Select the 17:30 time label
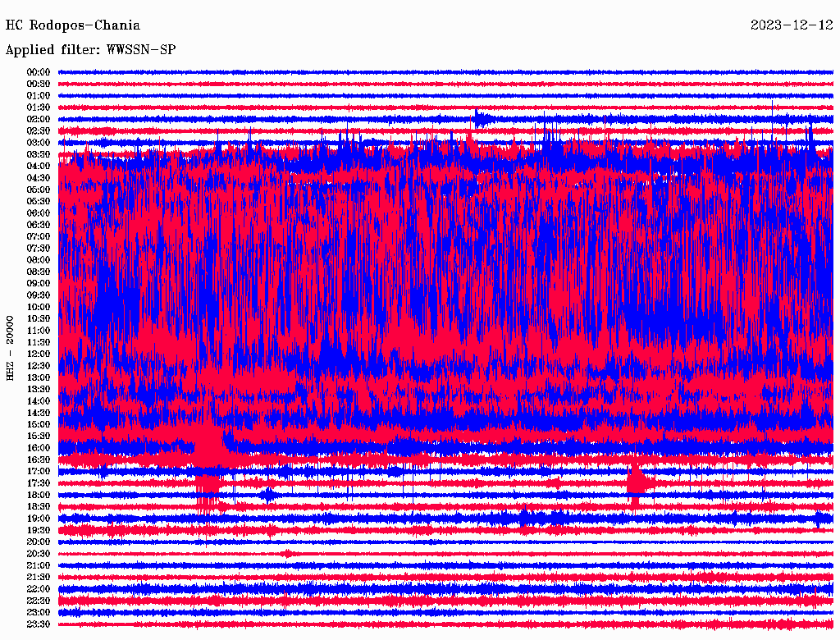This screenshot has width=840, height=640. pyautogui.click(x=39, y=483)
